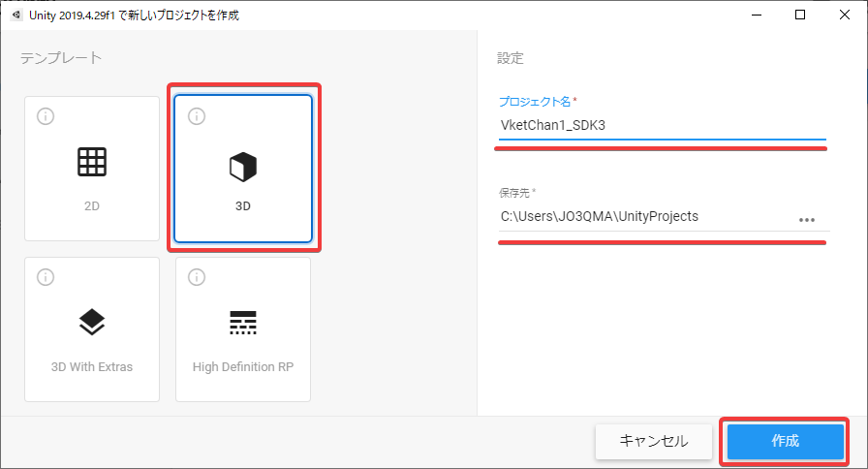Click the 作成 create button
The width and height of the screenshot is (868, 469).
coord(785,441)
